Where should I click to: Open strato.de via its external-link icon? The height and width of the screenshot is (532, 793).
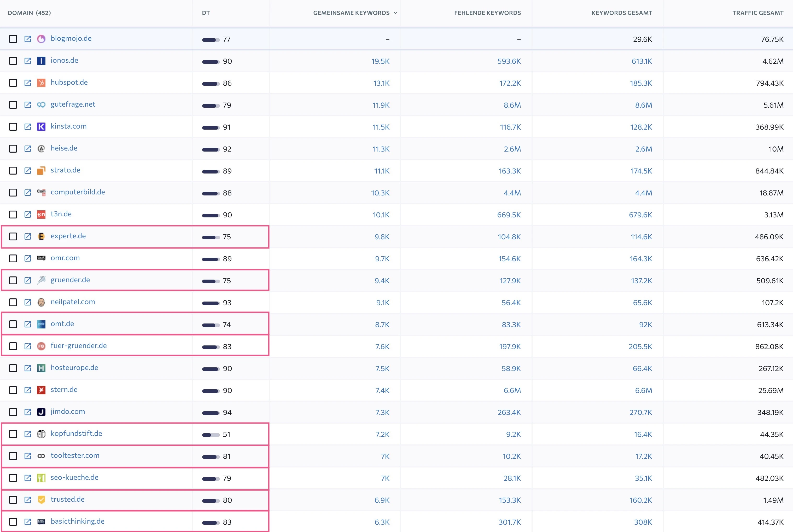[28, 170]
